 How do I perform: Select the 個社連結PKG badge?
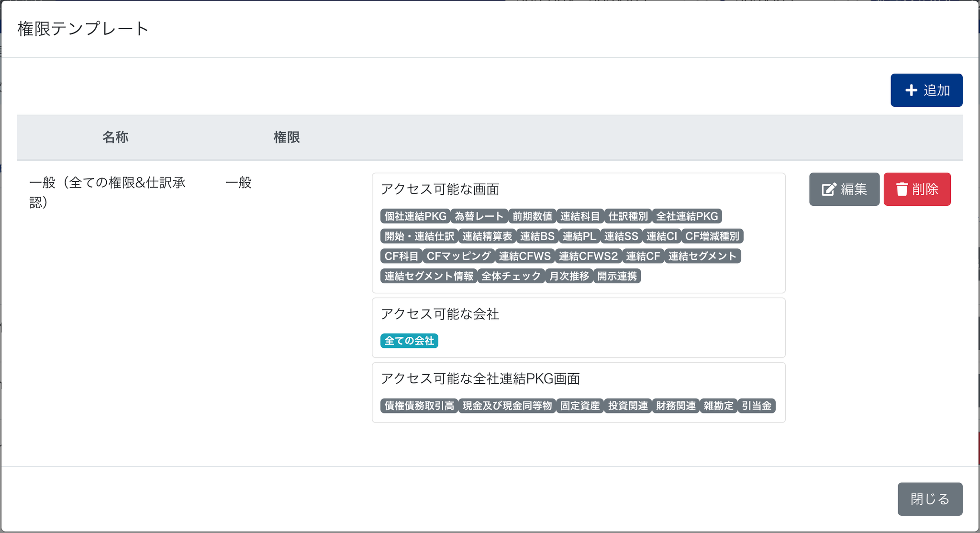pyautogui.click(x=415, y=216)
